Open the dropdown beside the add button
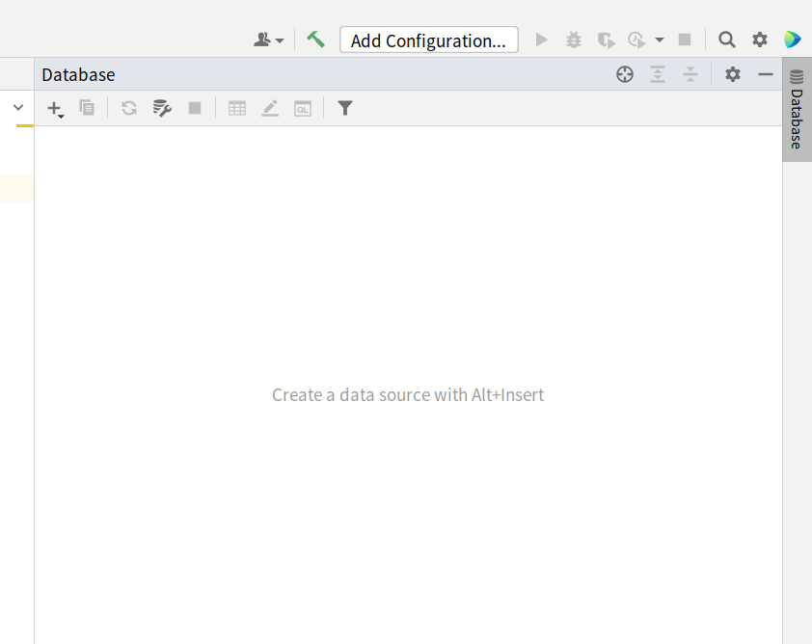The height and width of the screenshot is (644, 812). tap(62, 114)
